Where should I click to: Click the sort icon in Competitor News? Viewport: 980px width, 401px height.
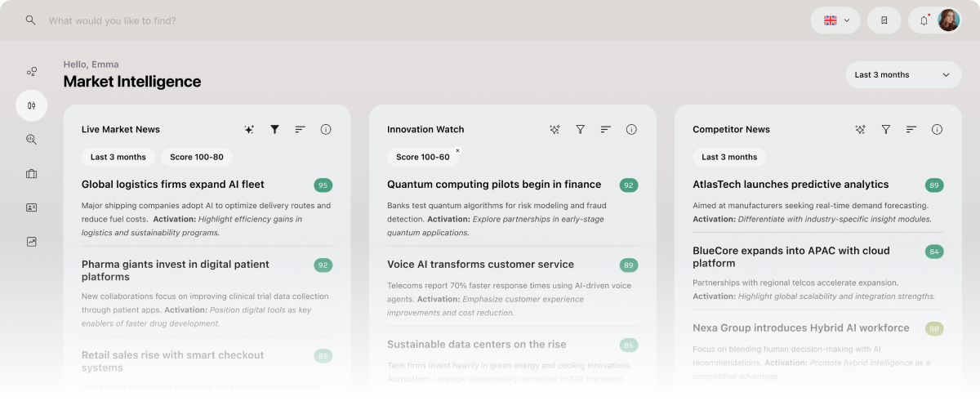911,129
